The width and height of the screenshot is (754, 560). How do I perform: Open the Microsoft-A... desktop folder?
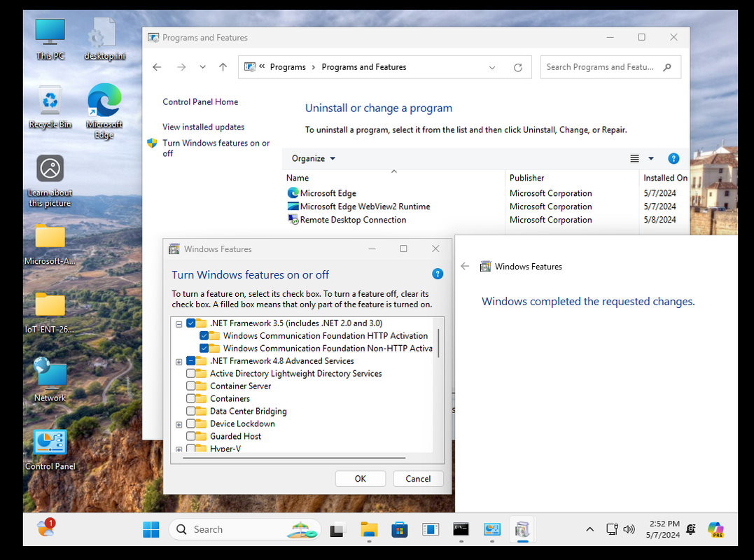point(50,244)
